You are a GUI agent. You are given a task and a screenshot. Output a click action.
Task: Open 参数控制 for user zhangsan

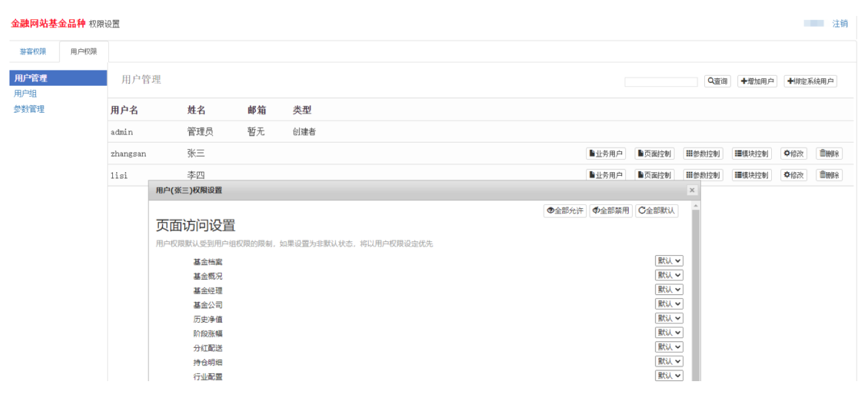click(x=703, y=153)
